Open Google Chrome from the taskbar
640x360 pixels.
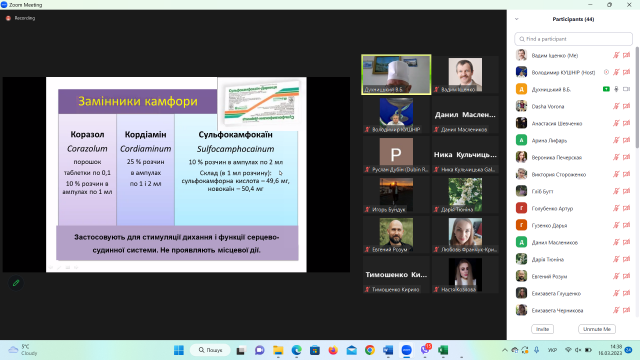coord(370,350)
